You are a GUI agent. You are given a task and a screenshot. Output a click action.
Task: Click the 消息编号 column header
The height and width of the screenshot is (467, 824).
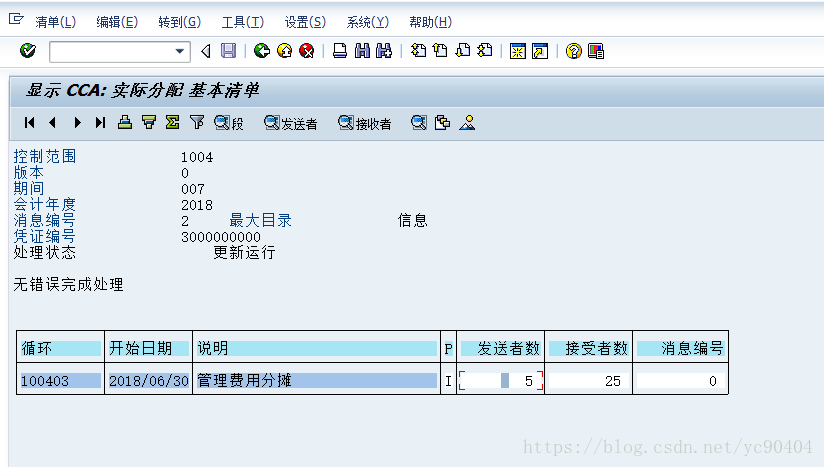pyautogui.click(x=681, y=348)
